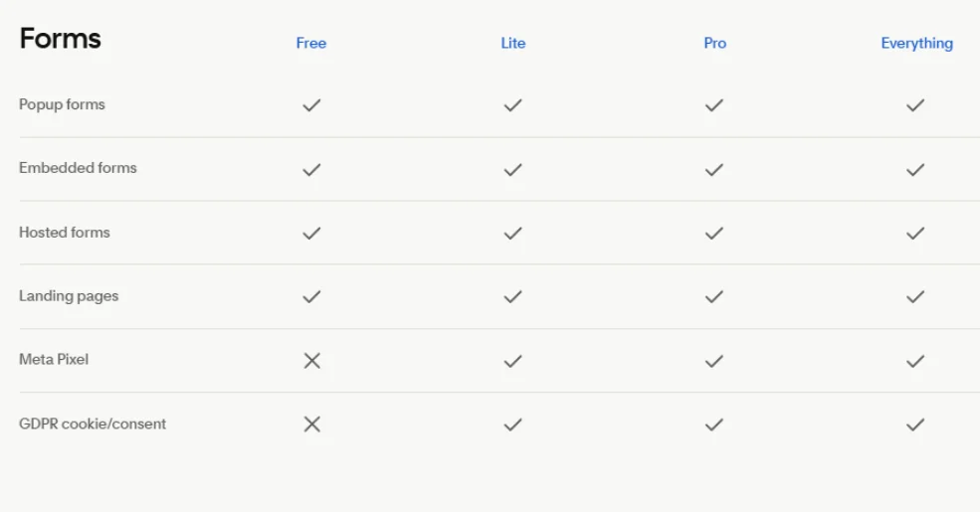
Task: Click the Lite checkmark for Meta Pixel
Action: [x=512, y=361]
